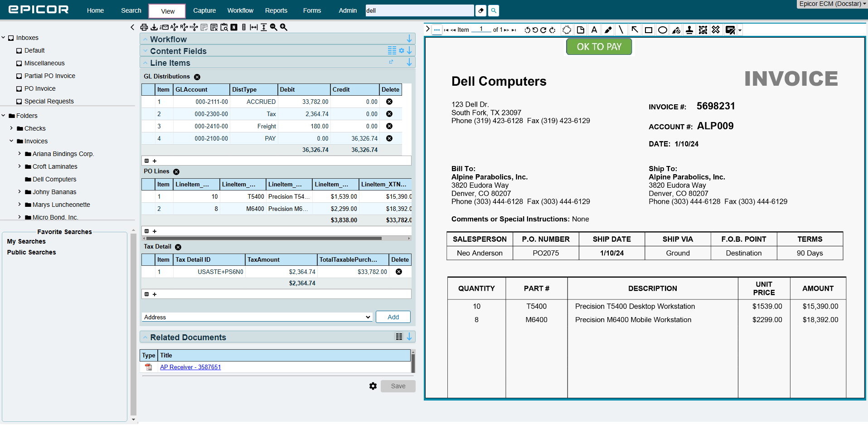Pop out the Line Items panel
This screenshot has width=868, height=430.
391,62
